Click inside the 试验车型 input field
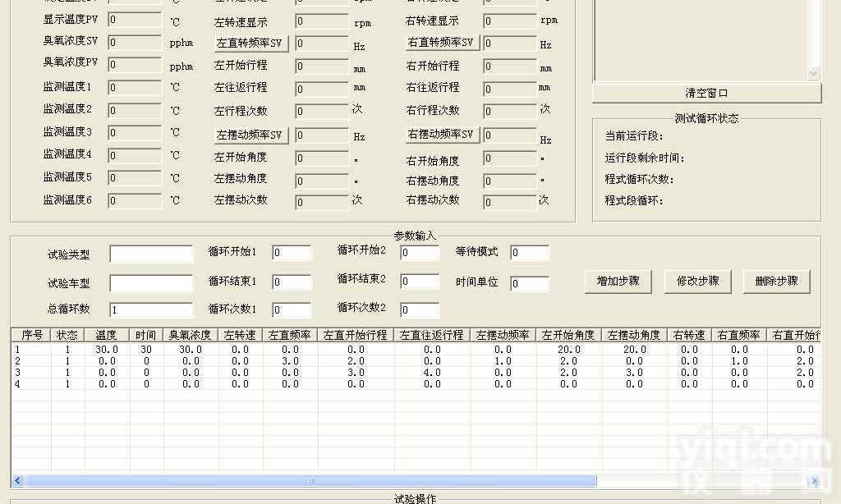This screenshot has width=841, height=504. coord(150,282)
